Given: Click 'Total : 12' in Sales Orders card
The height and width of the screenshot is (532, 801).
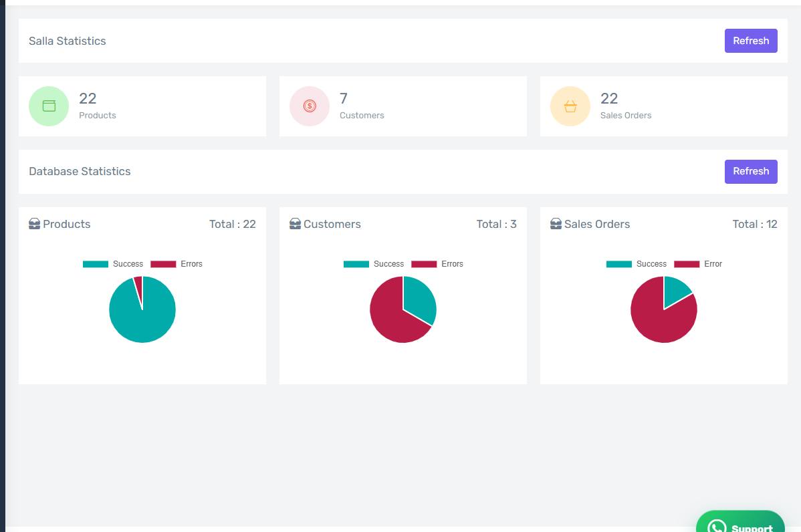Looking at the screenshot, I should (754, 224).
